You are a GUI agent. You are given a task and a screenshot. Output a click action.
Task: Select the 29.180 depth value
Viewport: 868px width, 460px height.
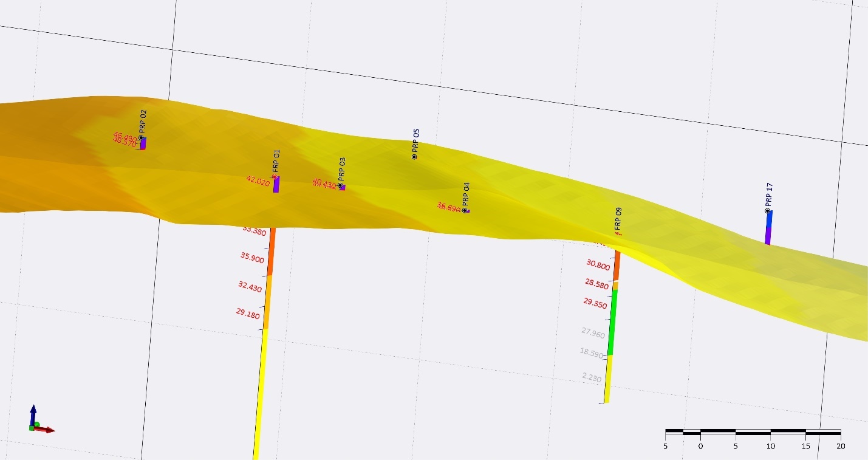tap(247, 314)
